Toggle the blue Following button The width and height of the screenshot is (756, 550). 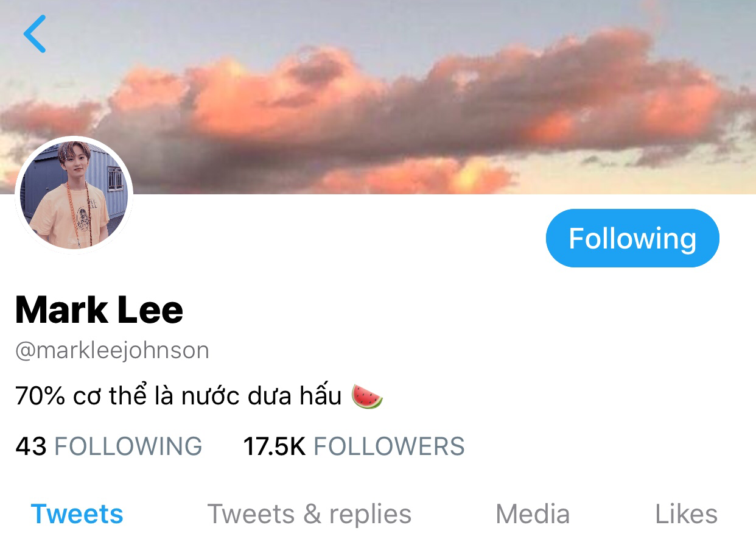(x=632, y=238)
